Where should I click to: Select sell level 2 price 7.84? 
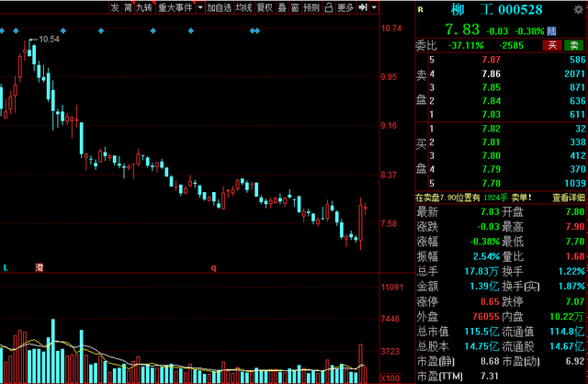[x=492, y=101]
